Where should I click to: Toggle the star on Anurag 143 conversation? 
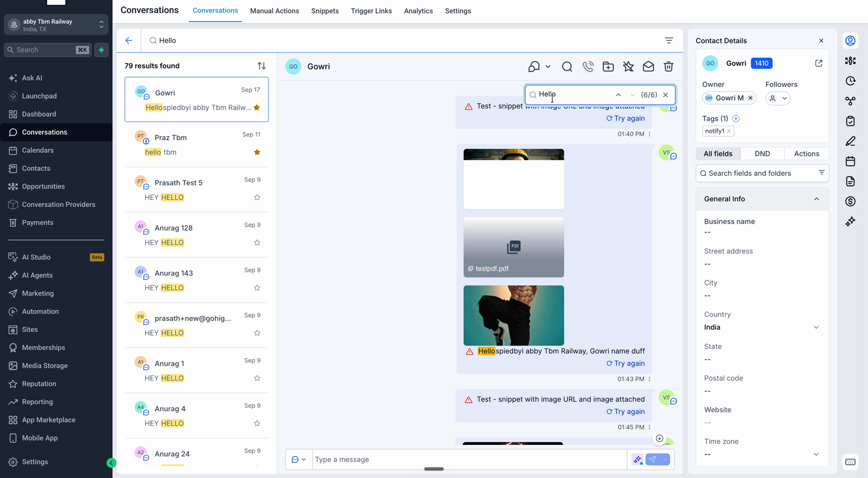pyautogui.click(x=257, y=288)
